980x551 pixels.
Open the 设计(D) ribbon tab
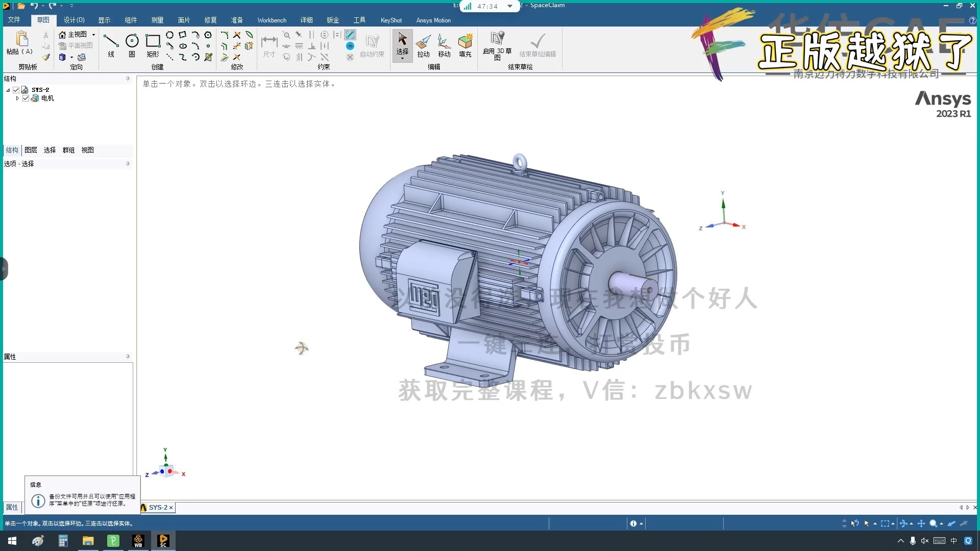[74, 20]
